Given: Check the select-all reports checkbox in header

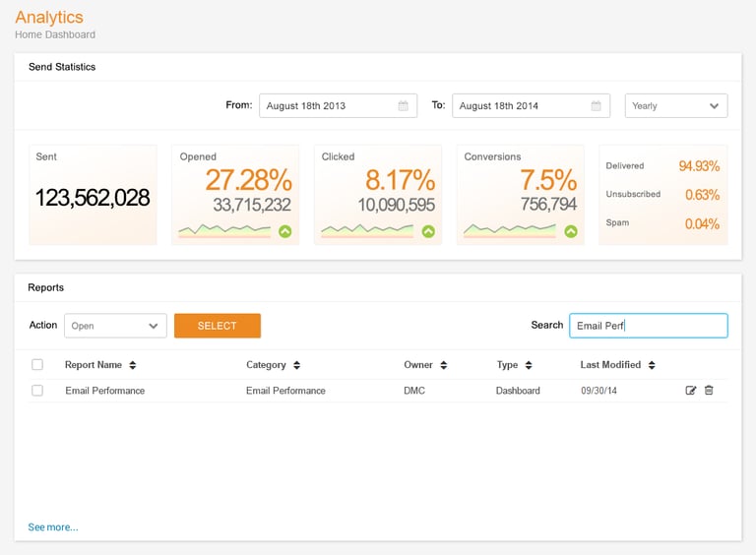Looking at the screenshot, I should pyautogui.click(x=37, y=365).
